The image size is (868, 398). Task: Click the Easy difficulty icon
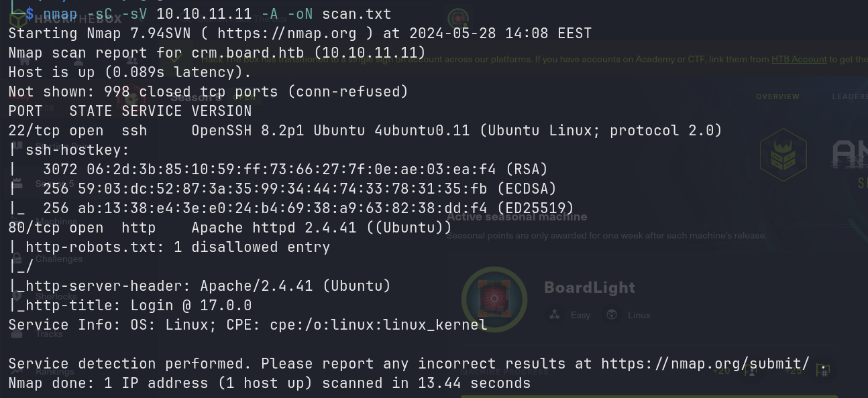[554, 315]
